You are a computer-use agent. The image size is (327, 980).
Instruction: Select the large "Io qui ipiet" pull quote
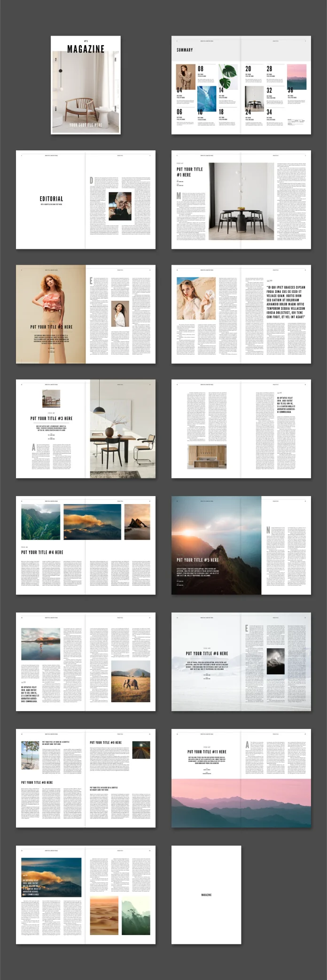286,302
